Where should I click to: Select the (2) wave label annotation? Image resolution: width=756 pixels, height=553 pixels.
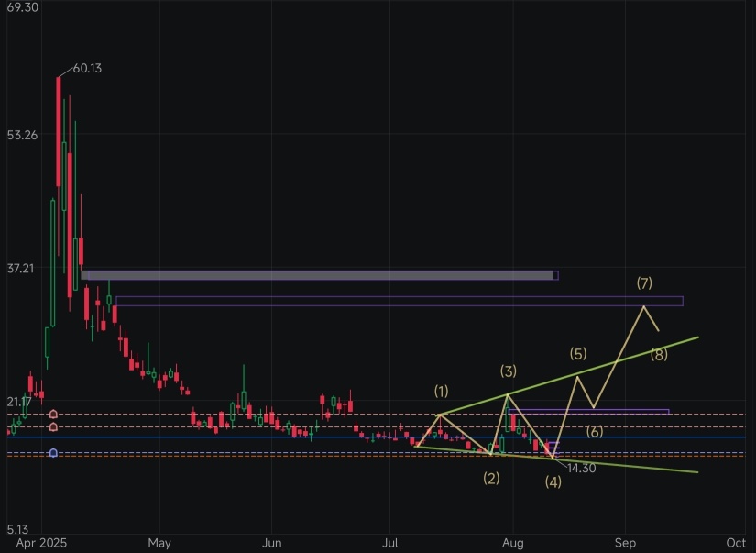click(x=491, y=478)
